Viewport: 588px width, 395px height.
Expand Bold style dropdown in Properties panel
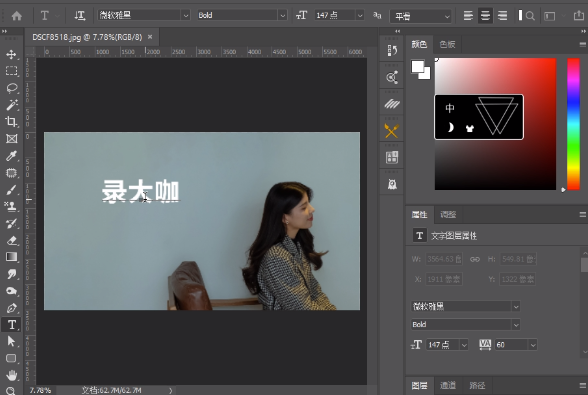click(516, 324)
